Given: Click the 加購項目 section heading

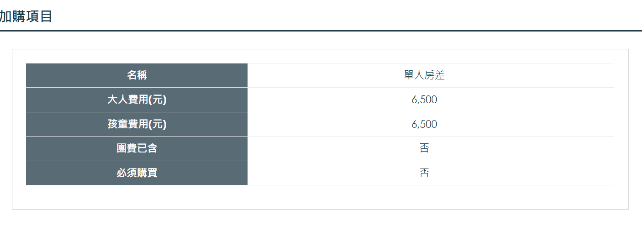Looking at the screenshot, I should [26, 16].
